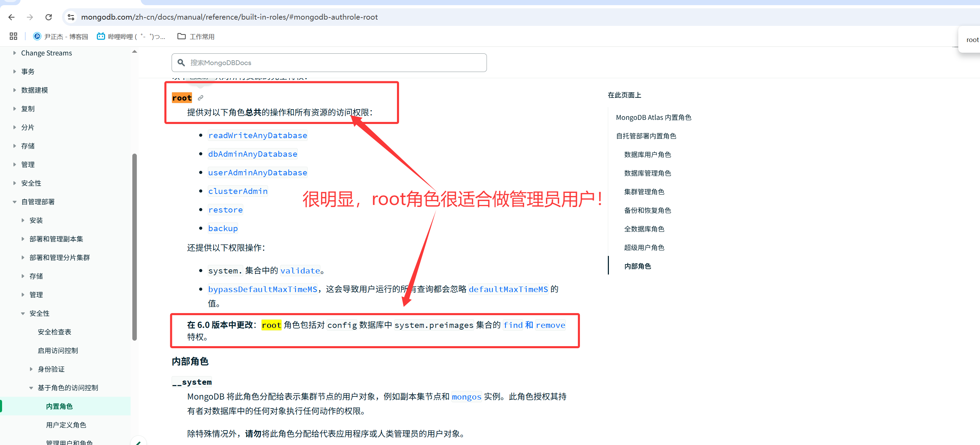The height and width of the screenshot is (445, 980).
Task: Click the browser back arrow
Action: (x=11, y=17)
